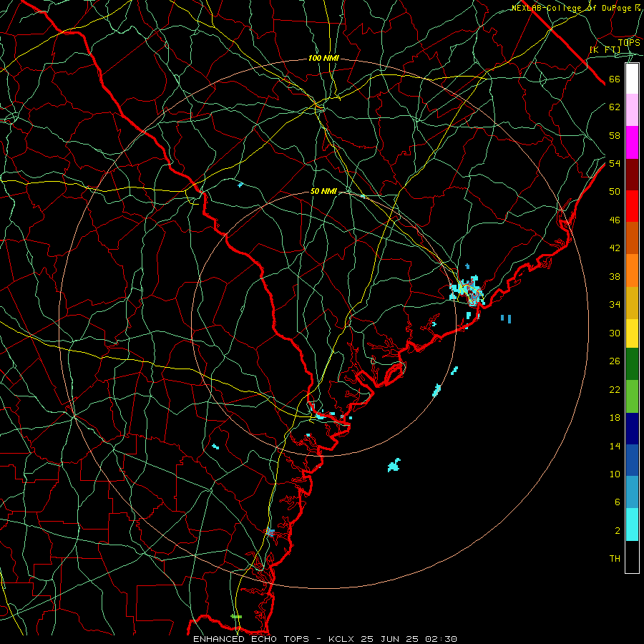
Task: Click the "02:30" time in the footer
Action: pyautogui.click(x=441, y=639)
